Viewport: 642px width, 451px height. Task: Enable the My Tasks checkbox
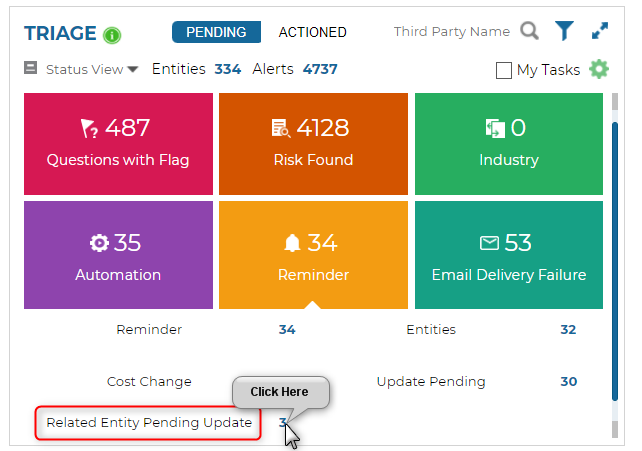[504, 70]
